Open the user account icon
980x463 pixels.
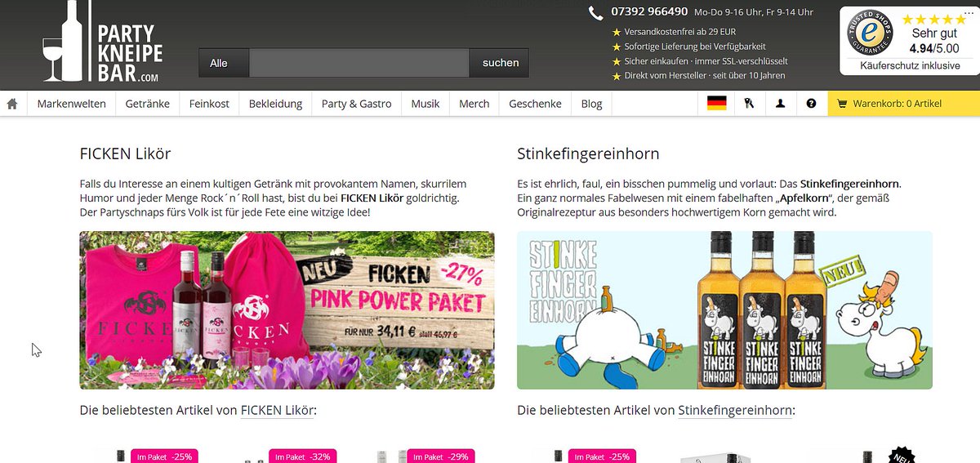[x=780, y=104]
